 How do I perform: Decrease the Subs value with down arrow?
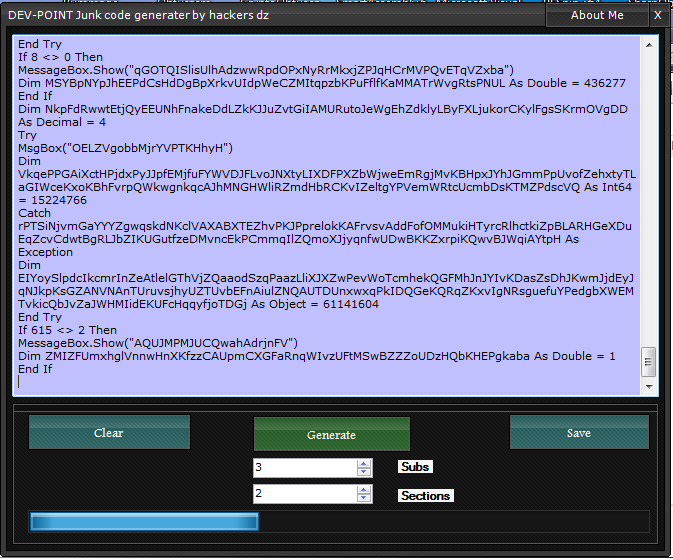click(364, 472)
